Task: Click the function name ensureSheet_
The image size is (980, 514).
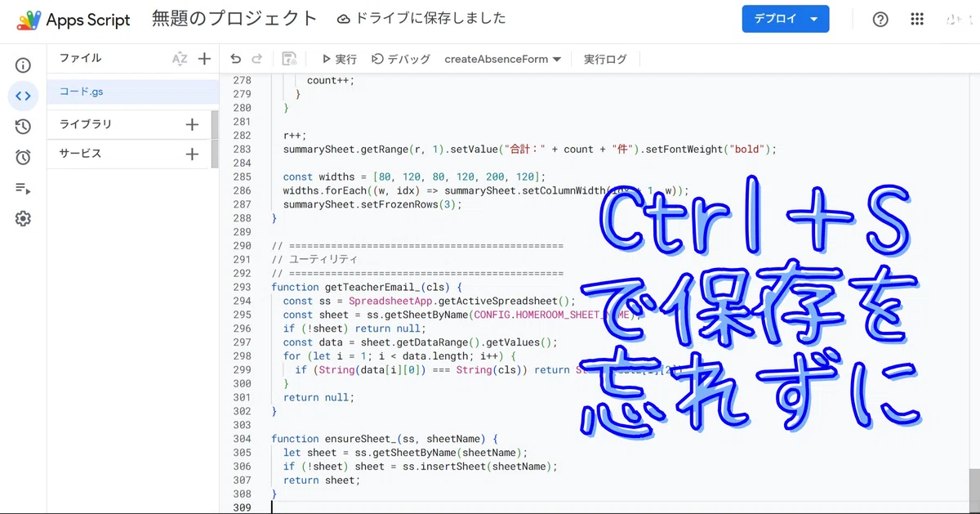Action: click(x=365, y=439)
